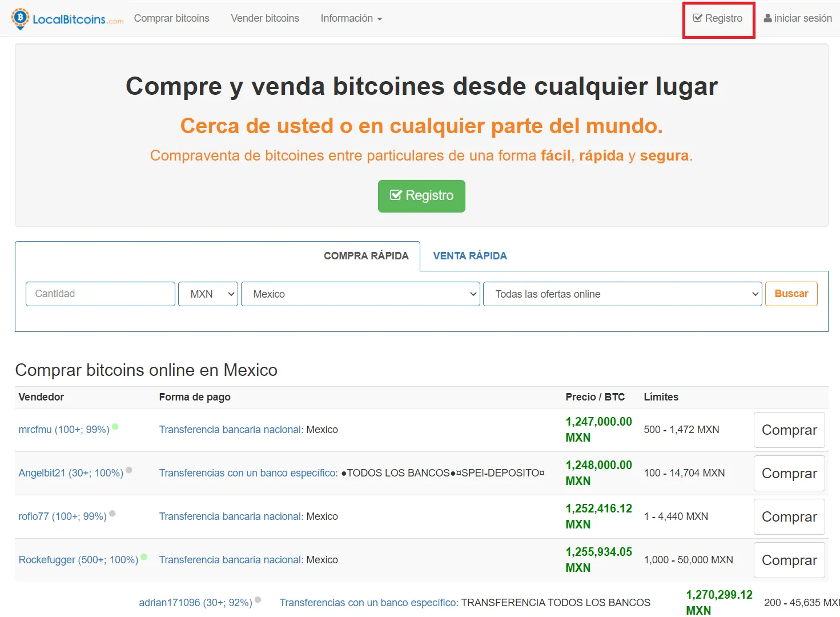Image resolution: width=840 pixels, height=617 pixels.
Task: Click the Vendedor column header
Action: point(41,397)
